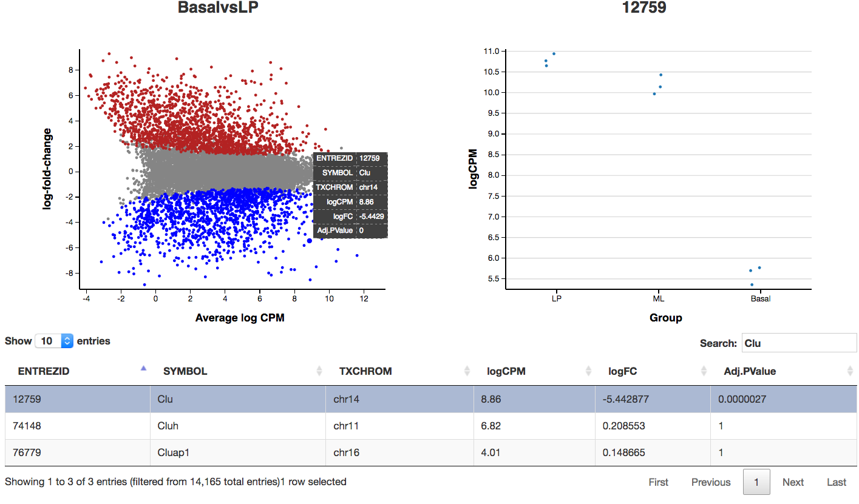Click the highest LP group data point
Image resolution: width=859 pixels, height=504 pixels.
(554, 54)
